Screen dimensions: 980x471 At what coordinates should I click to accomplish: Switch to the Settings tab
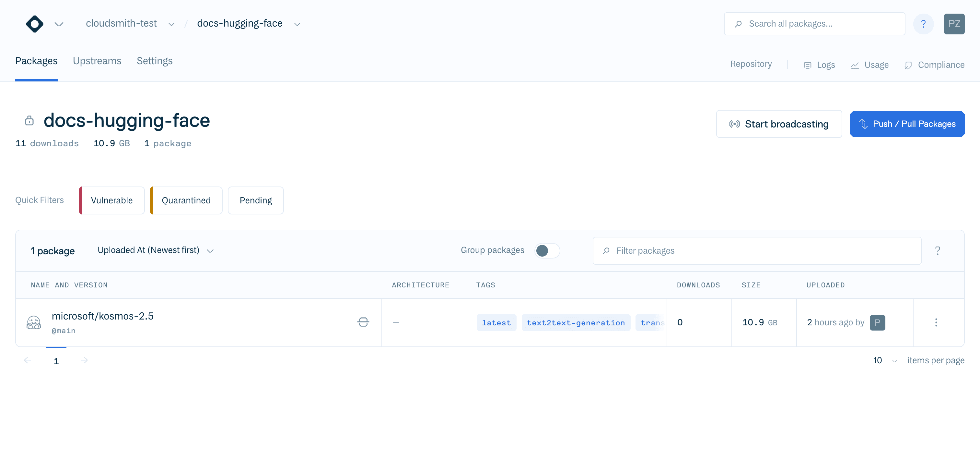click(x=154, y=61)
